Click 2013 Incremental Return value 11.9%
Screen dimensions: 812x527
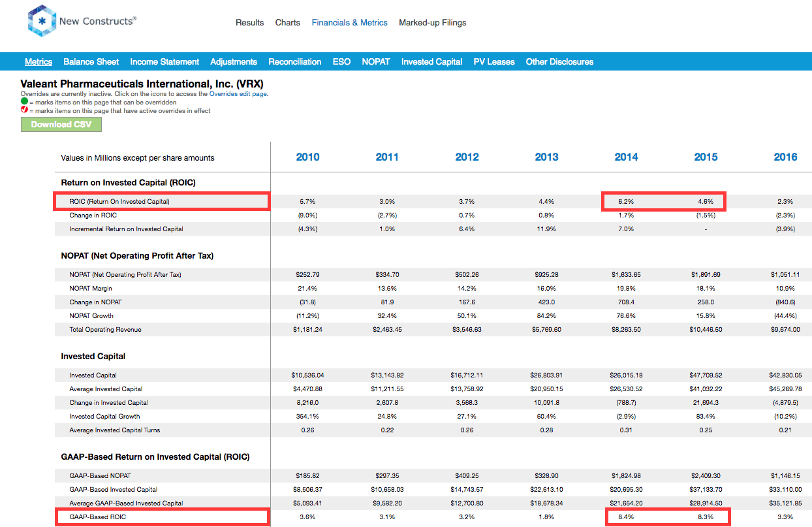(x=547, y=229)
